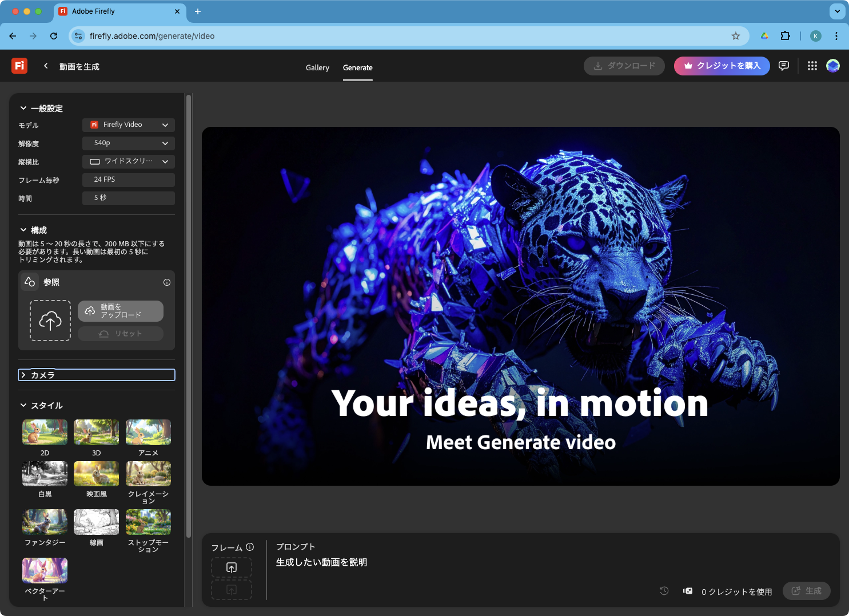Open the 縦横比 aspect ratio dropdown
The image size is (849, 616).
pyautogui.click(x=129, y=161)
